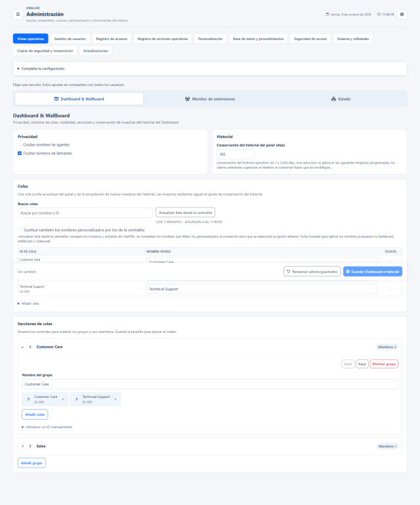Open settings via the gear icon

[x=402, y=14]
